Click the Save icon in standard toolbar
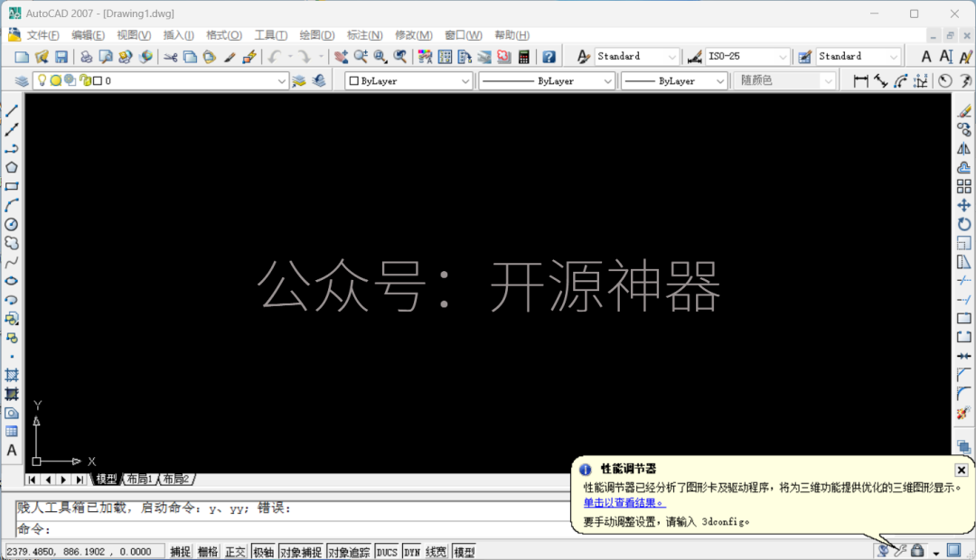Image resolution: width=976 pixels, height=560 pixels. point(61,57)
